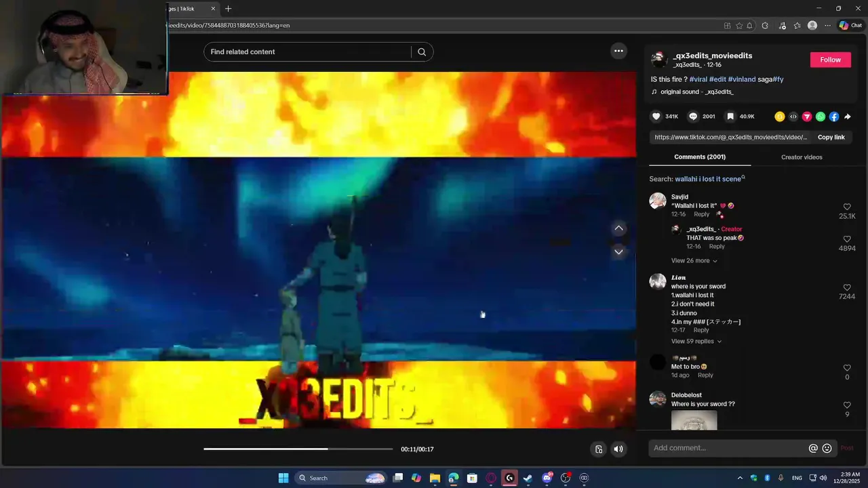Add page to favorites with star icon

[x=739, y=26]
